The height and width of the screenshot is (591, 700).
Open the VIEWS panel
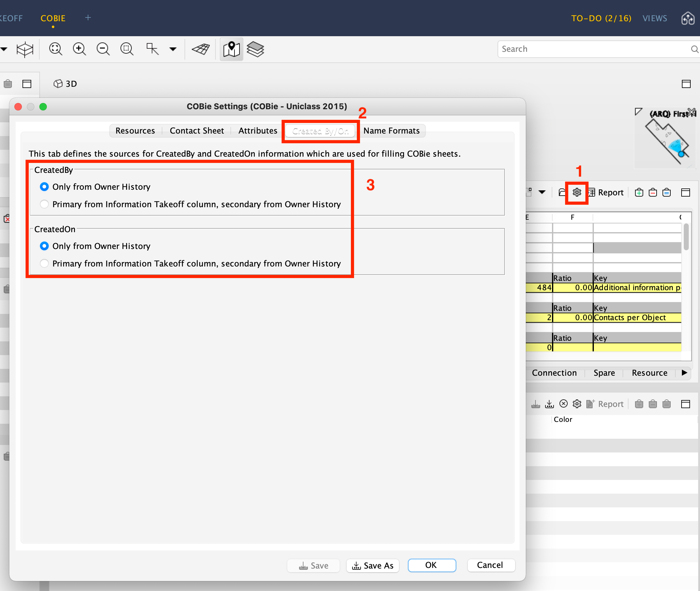click(x=655, y=18)
